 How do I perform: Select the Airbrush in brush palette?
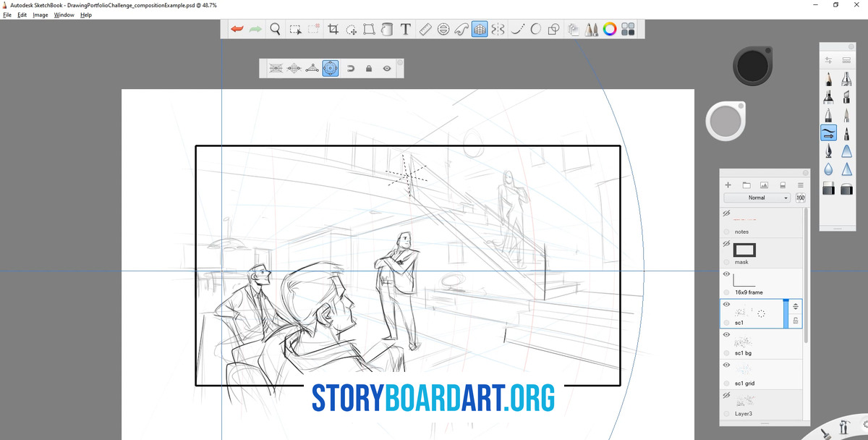846,78
